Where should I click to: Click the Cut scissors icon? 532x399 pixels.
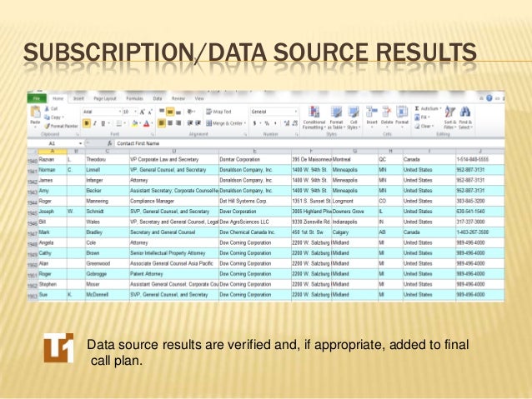pyautogui.click(x=48, y=109)
